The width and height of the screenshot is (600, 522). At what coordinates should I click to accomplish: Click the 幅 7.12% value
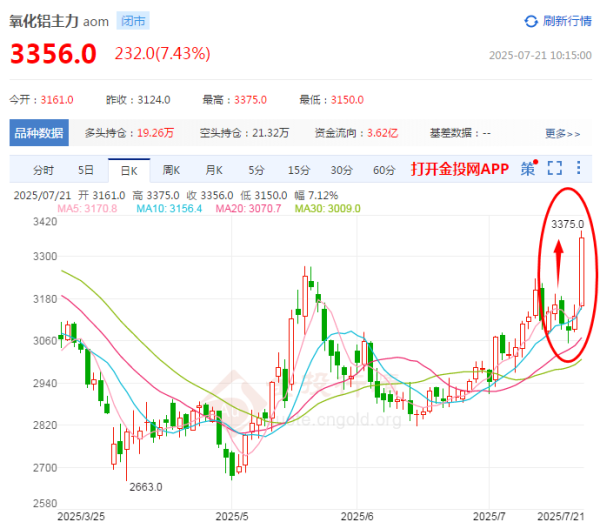point(316,196)
